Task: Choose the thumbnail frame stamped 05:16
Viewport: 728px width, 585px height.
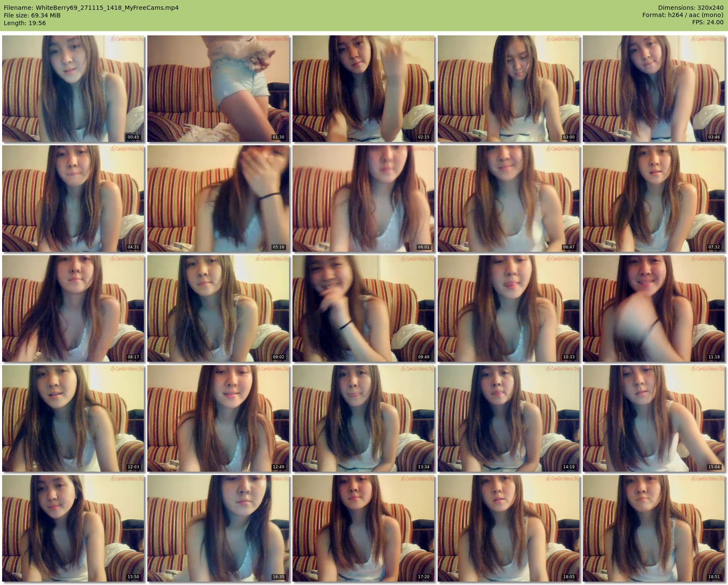Action: [x=218, y=199]
